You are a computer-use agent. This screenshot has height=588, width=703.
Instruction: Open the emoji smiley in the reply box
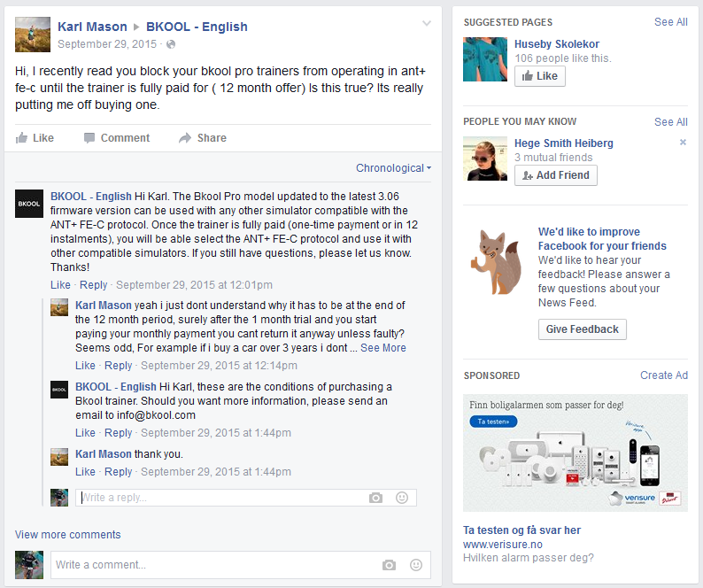tap(402, 498)
